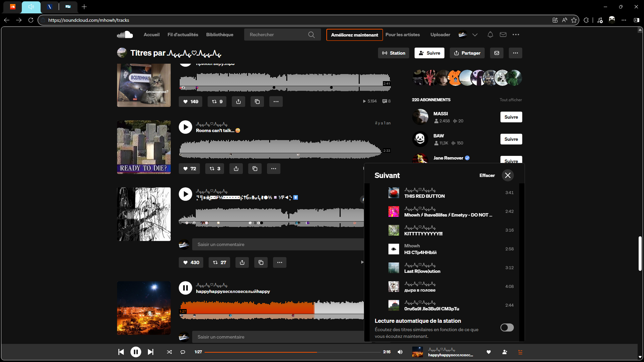644x362 pixels.
Task: Hide queue using player bar playlist icon
Action: 520,352
